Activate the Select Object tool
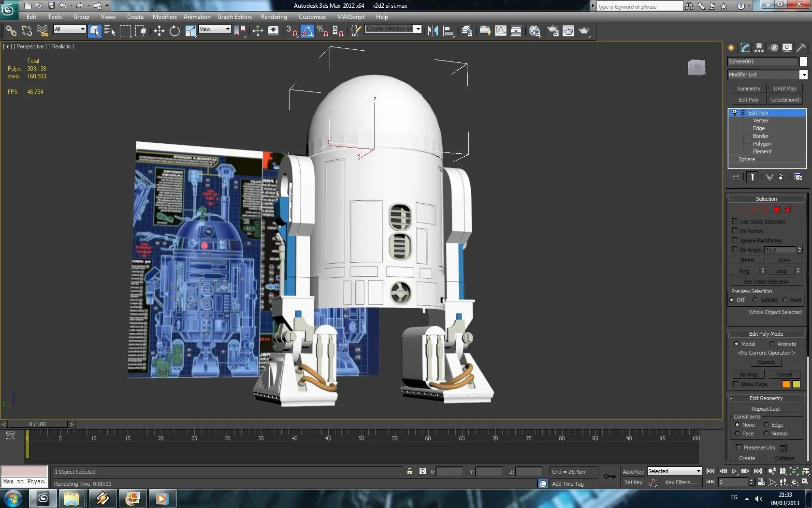The height and width of the screenshot is (508, 812). (95, 31)
